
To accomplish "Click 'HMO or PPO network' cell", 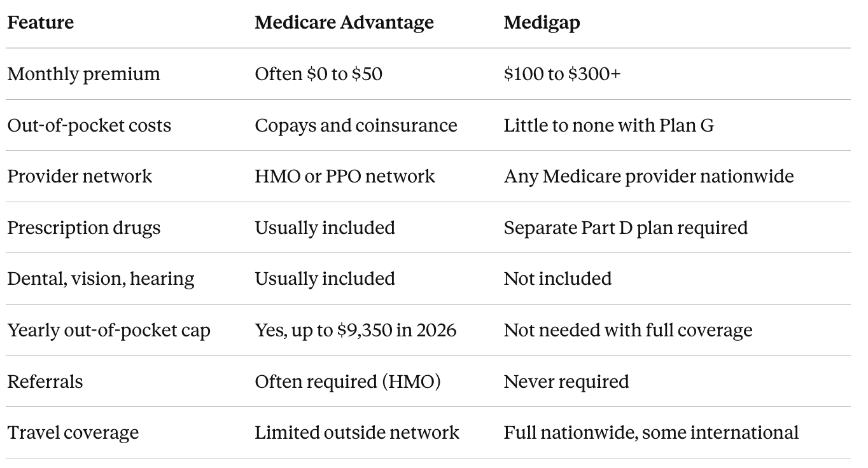I will pos(345,177).
